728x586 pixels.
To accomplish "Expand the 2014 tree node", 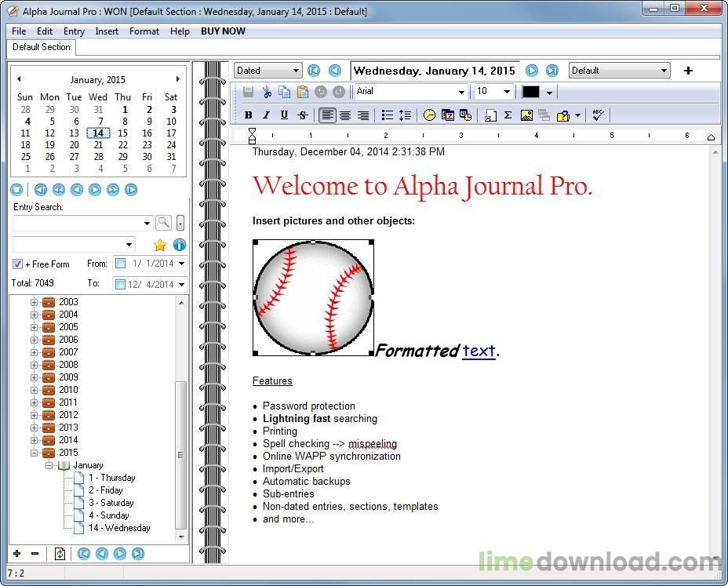I will coord(34,440).
